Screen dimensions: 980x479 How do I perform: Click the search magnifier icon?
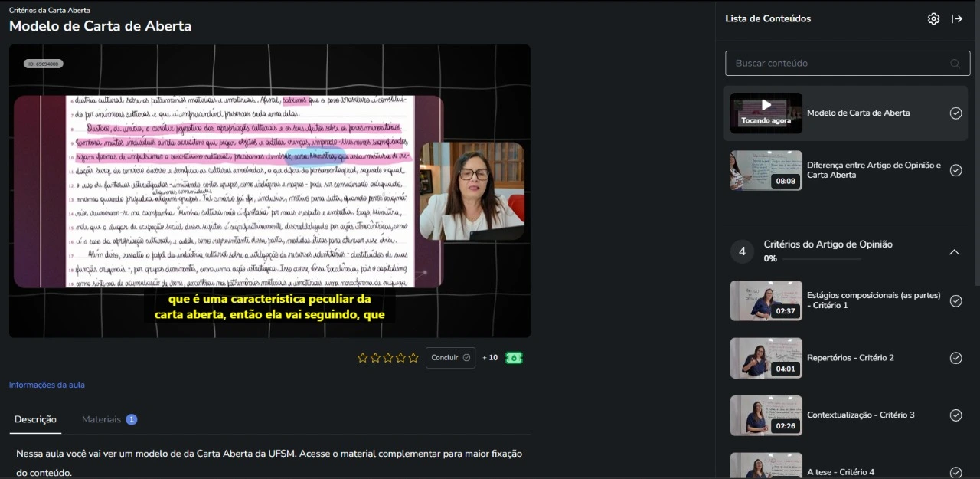pyautogui.click(x=954, y=64)
